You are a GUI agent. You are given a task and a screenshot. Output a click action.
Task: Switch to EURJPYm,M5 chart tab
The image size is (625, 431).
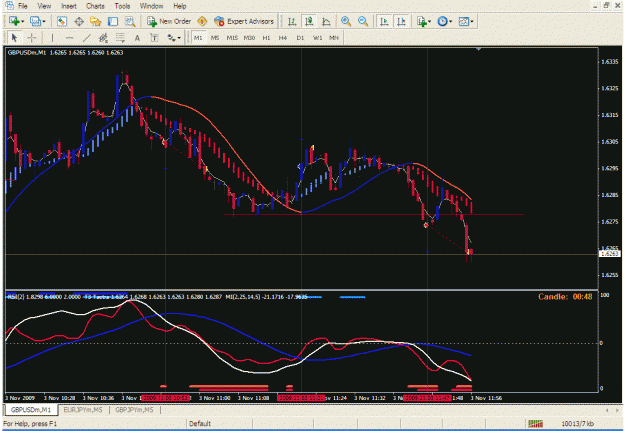pyautogui.click(x=83, y=410)
